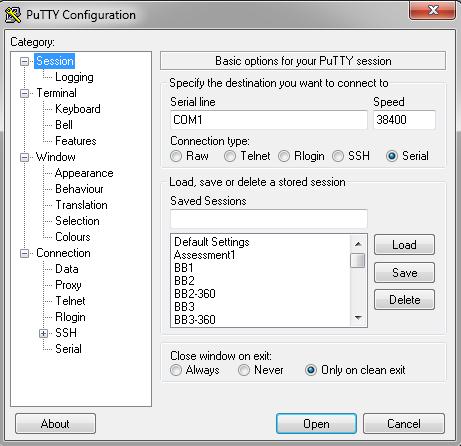The image size is (461, 446).
Task: Collapse the Session tree node
Action: pyautogui.click(x=24, y=61)
